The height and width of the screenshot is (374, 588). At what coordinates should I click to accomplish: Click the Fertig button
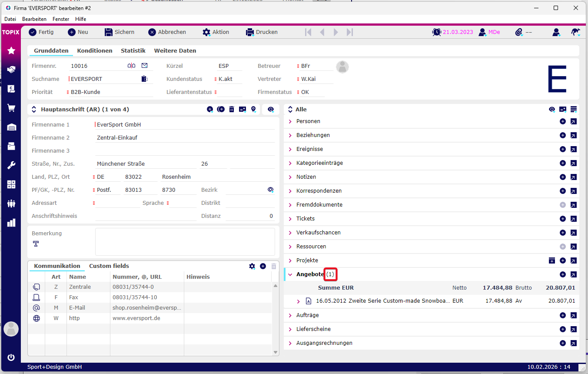tap(41, 32)
